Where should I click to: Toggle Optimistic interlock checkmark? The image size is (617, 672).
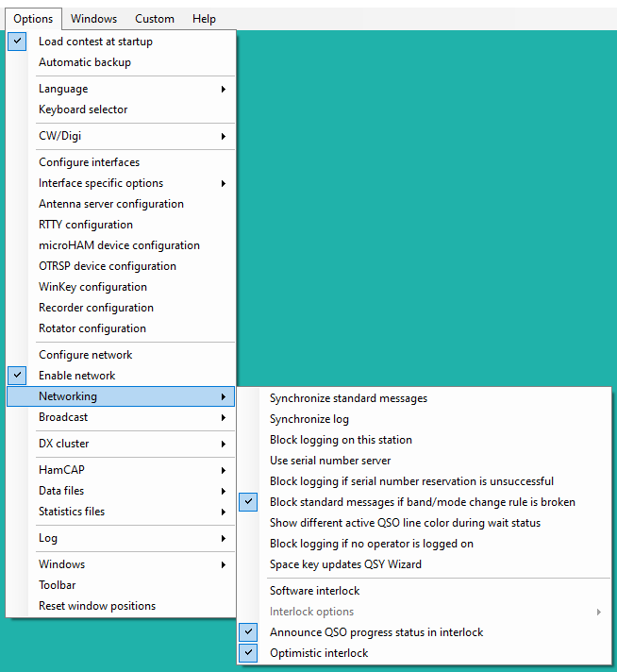[425, 653]
